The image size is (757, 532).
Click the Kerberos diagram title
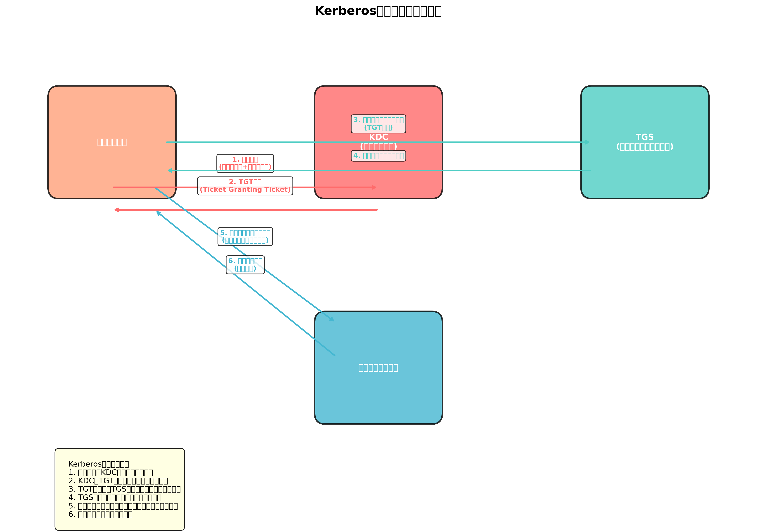tap(378, 11)
